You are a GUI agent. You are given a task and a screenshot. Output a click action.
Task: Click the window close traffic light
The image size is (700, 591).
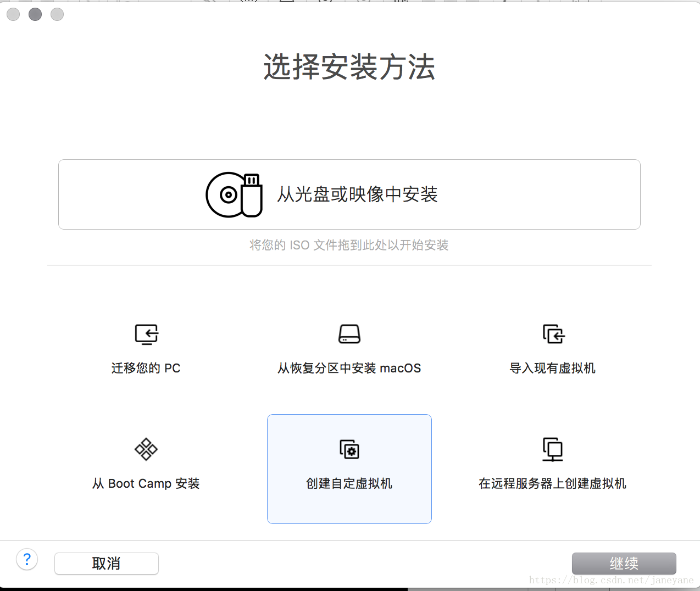pyautogui.click(x=13, y=14)
